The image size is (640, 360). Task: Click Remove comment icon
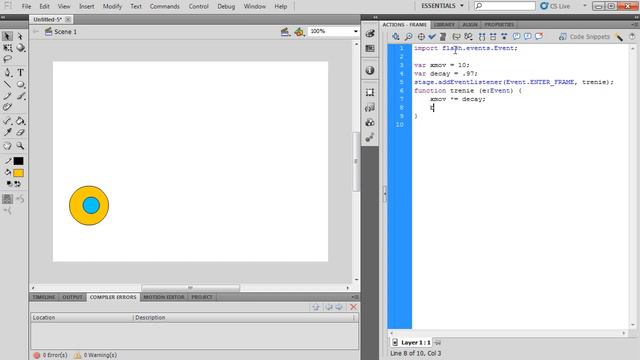(539, 37)
